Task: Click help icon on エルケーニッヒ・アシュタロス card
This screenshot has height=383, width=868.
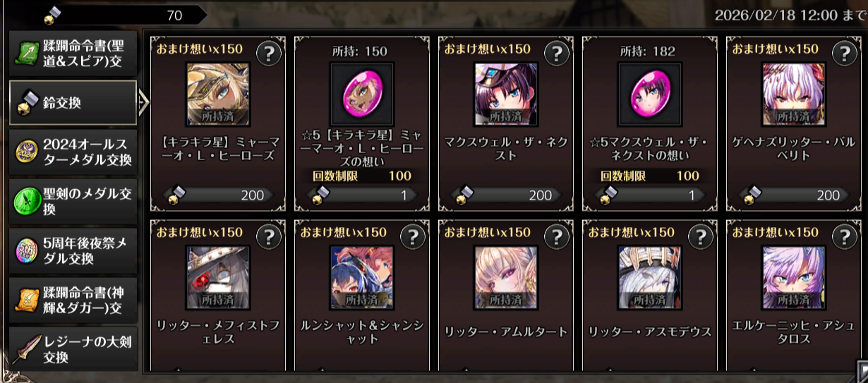Action: (x=845, y=236)
